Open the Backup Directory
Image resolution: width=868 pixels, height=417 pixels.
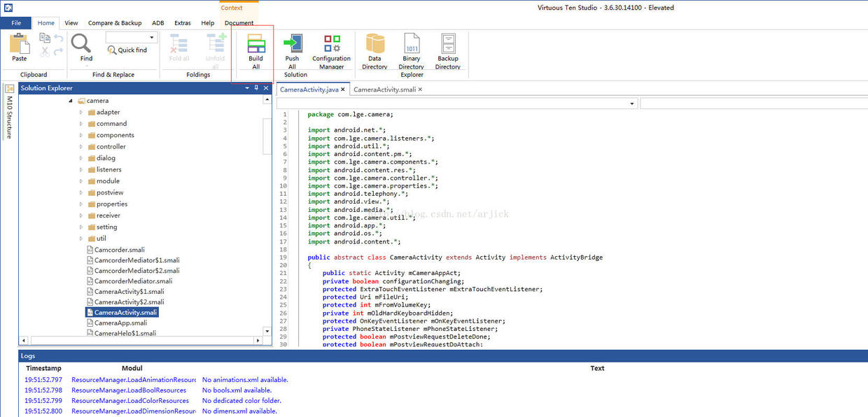click(447, 45)
